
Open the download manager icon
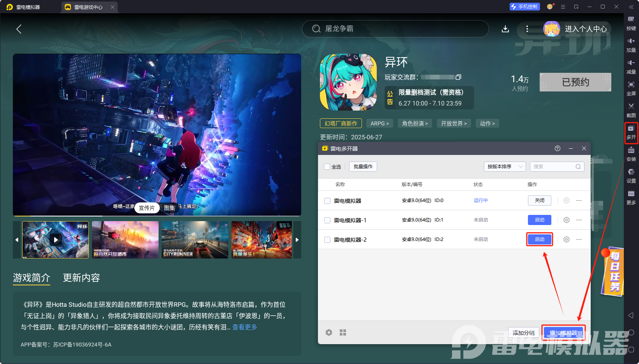click(x=505, y=29)
